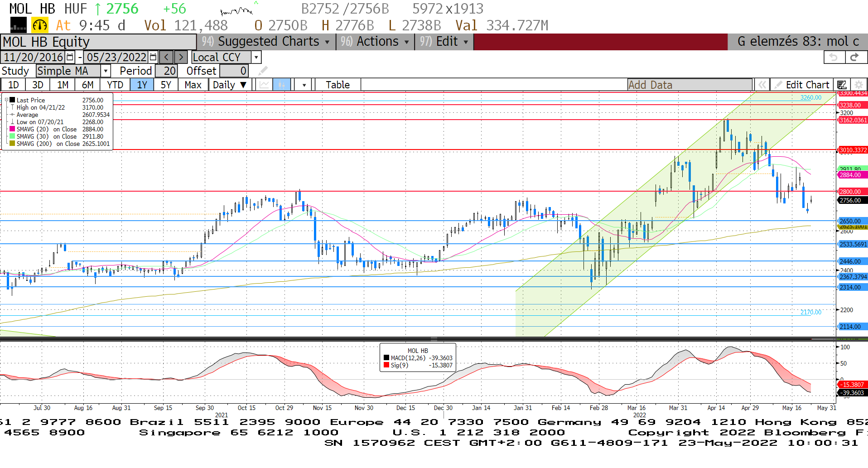Click the undo arrow button
Image resolution: width=868 pixels, height=468 pixels.
click(x=834, y=57)
